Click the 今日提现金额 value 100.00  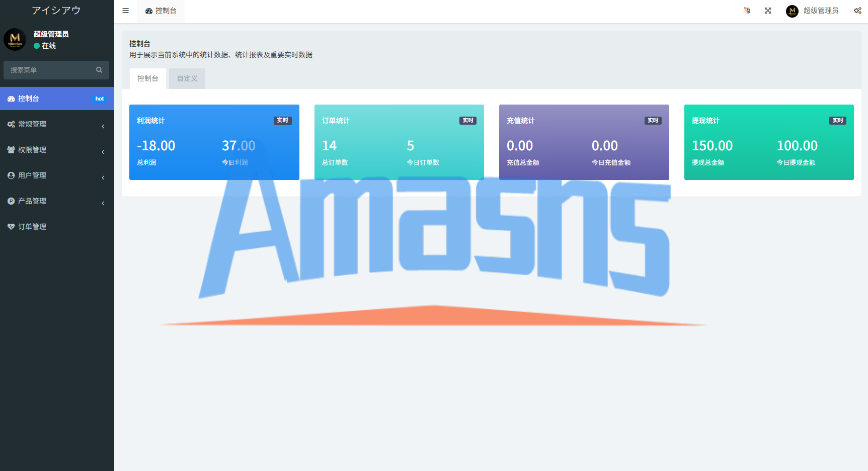coord(797,146)
